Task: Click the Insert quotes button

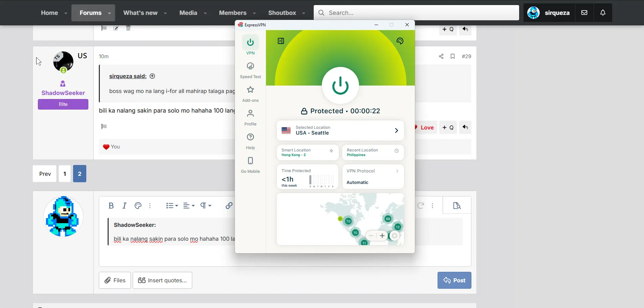Action: coord(162,280)
